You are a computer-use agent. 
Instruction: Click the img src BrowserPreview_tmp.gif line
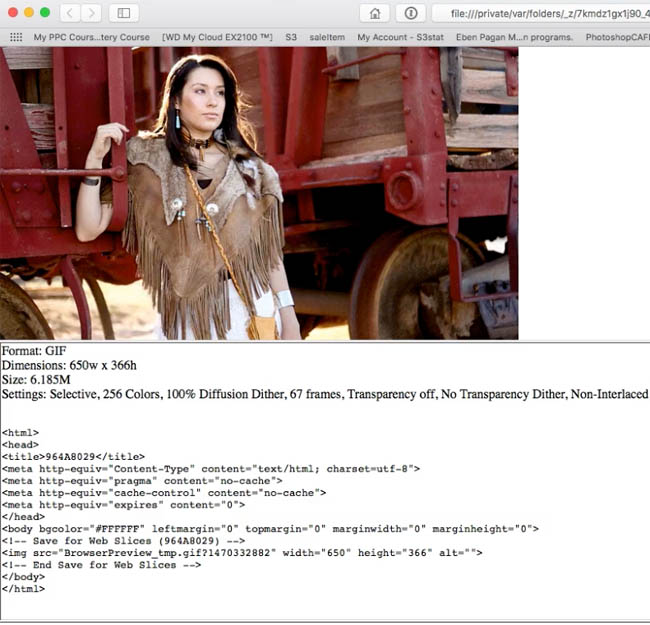(x=242, y=553)
